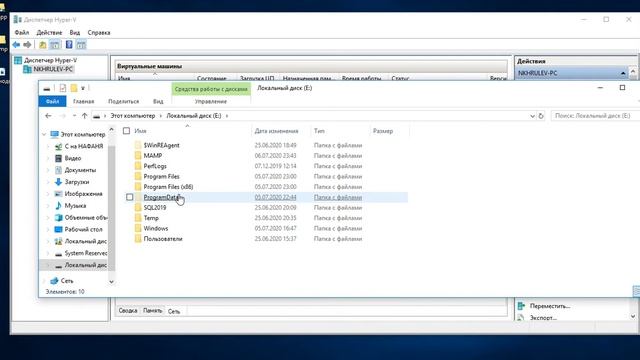Sort by Размер column header

pos(383,131)
